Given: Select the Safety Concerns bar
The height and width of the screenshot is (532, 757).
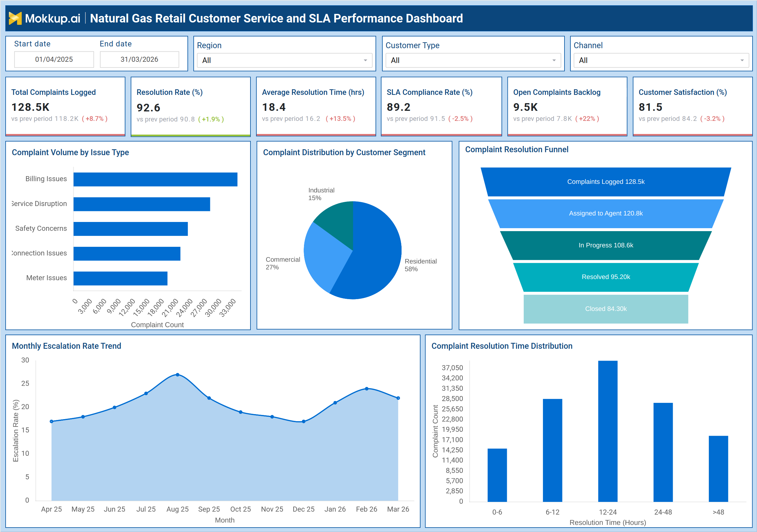Looking at the screenshot, I should (131, 229).
